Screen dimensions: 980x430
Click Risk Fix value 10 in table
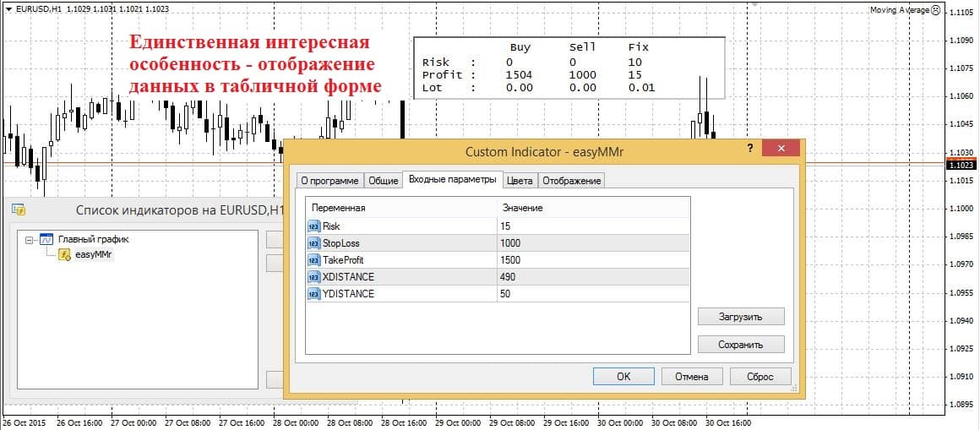pos(635,63)
